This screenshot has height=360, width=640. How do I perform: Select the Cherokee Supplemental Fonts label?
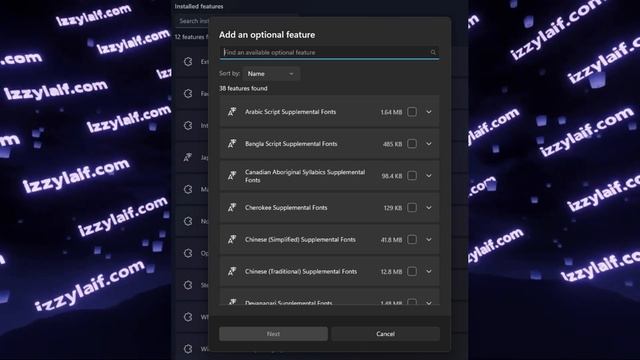(286, 207)
